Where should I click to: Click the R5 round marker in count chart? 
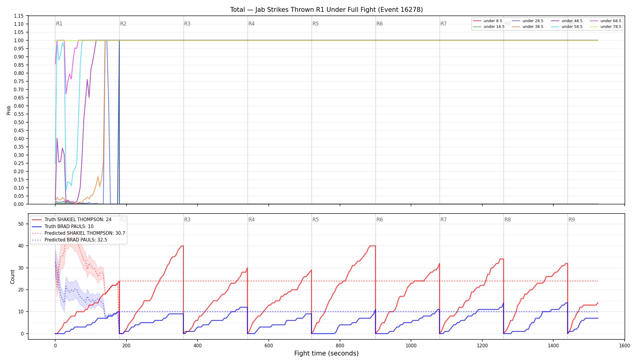click(x=315, y=220)
